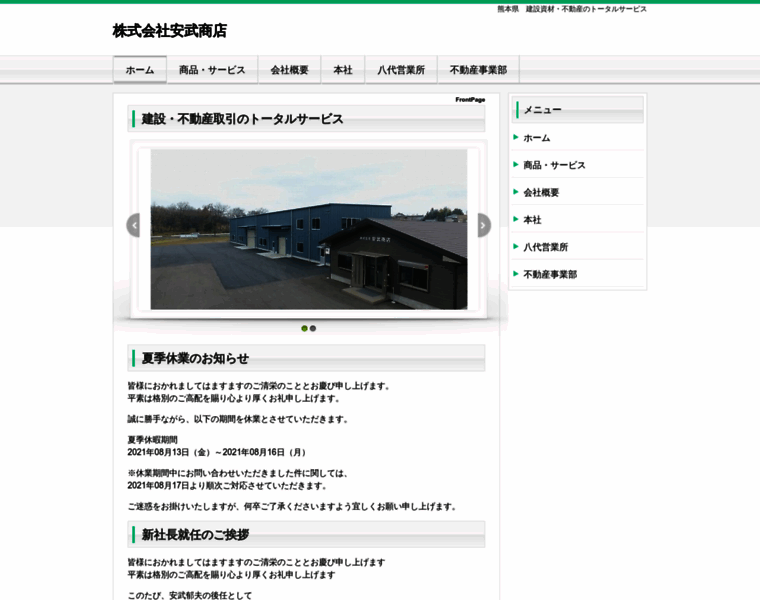
Task: Click green arrow beside sidebar 会社概要
Action: [x=516, y=191]
